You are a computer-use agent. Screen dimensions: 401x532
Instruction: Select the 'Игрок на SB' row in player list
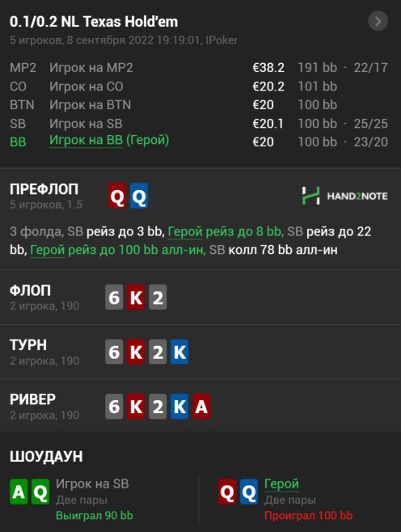click(x=199, y=124)
